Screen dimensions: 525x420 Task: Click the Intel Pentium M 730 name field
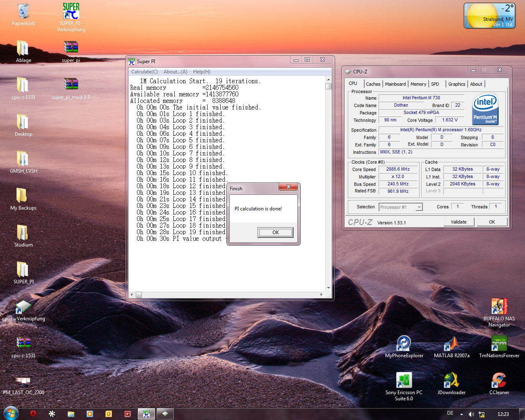[421, 98]
